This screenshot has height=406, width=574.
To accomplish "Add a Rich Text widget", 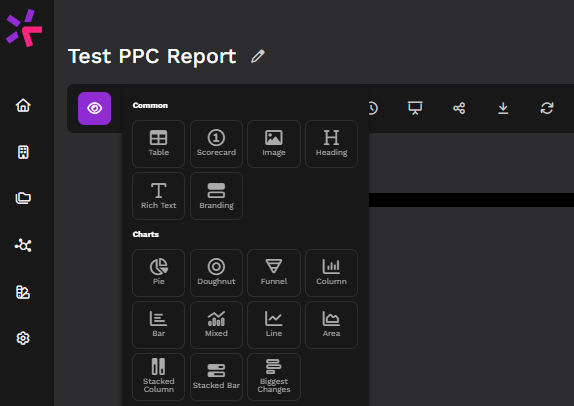I will point(159,196).
